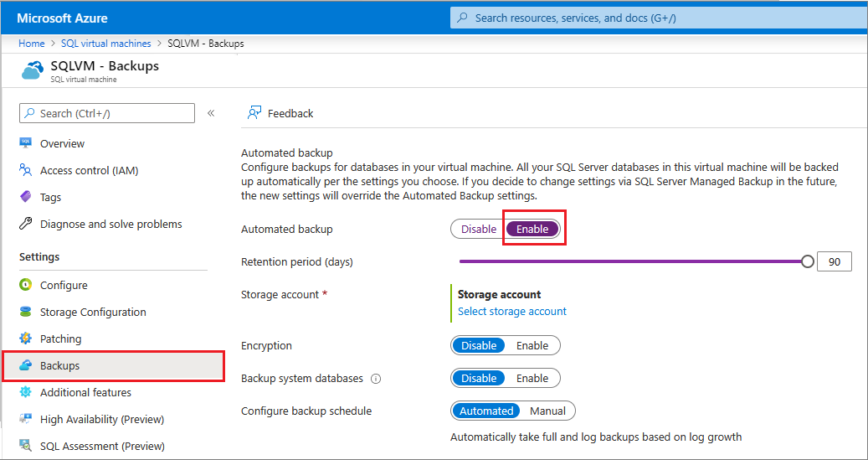Click Select storage account link

(511, 311)
